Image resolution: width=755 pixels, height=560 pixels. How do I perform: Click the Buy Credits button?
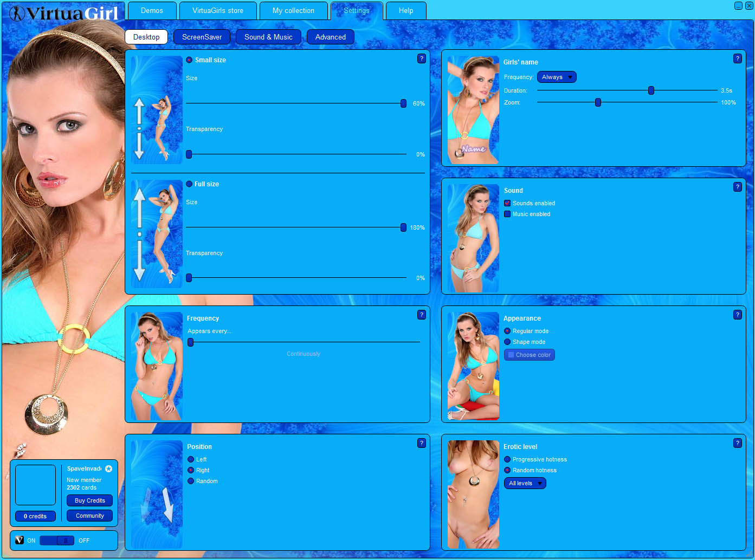click(89, 500)
